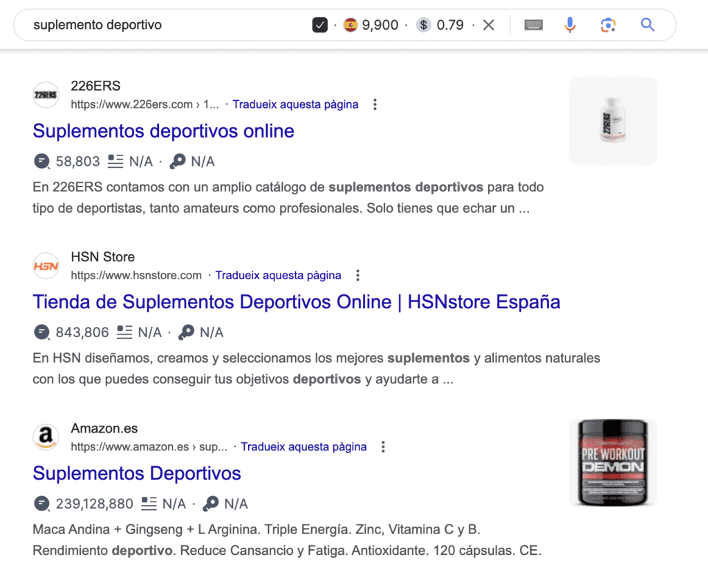
Task: Open three-dot menu for 226ERS result
Action: click(375, 104)
